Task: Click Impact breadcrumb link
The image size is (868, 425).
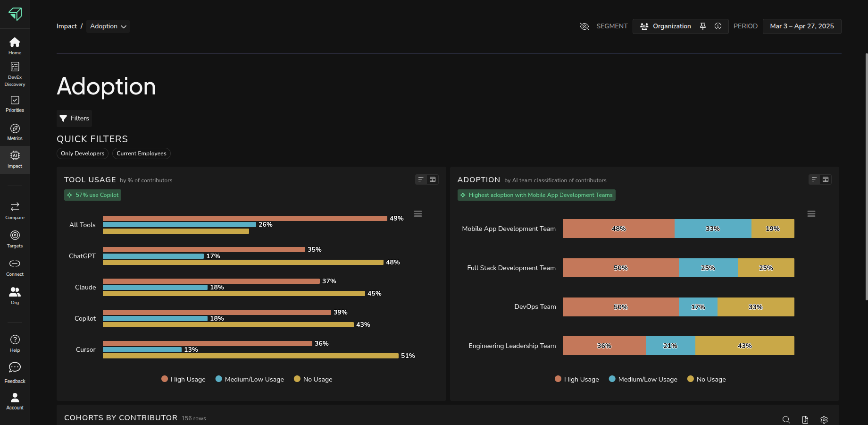Action: click(x=67, y=26)
